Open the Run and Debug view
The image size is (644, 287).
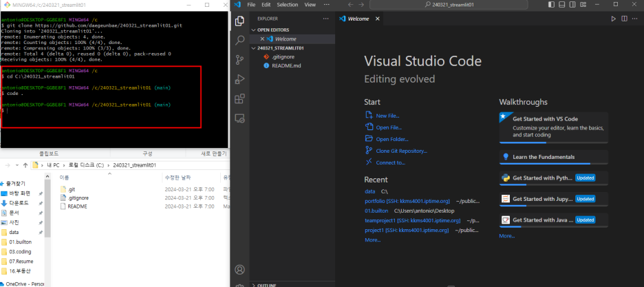click(240, 79)
